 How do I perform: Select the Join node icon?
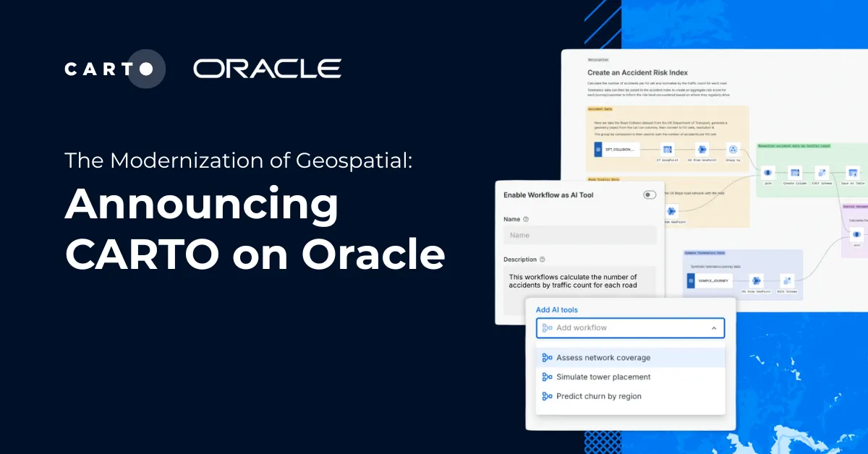tap(768, 172)
